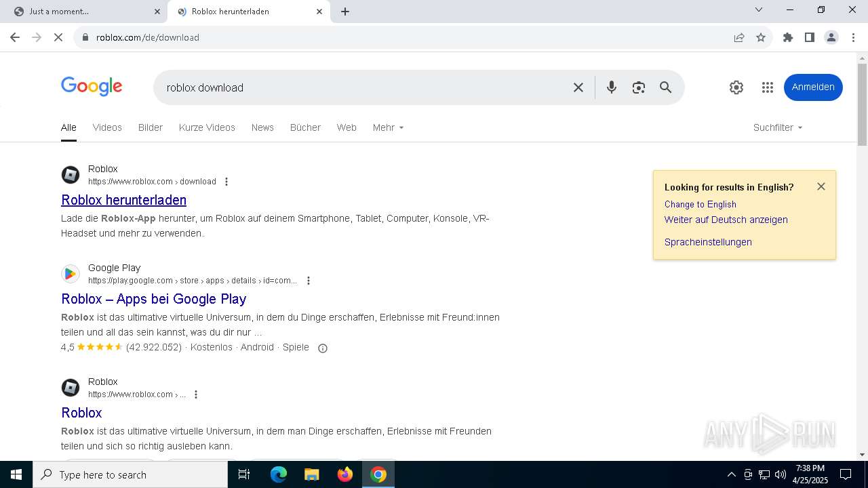The height and width of the screenshot is (488, 868).
Task: Expand the Suchfilter dropdown
Action: coord(778,127)
